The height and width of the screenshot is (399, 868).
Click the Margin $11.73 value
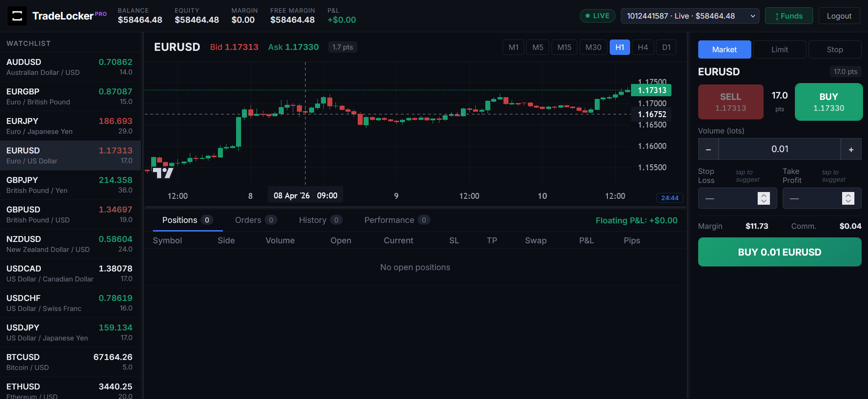pos(757,226)
